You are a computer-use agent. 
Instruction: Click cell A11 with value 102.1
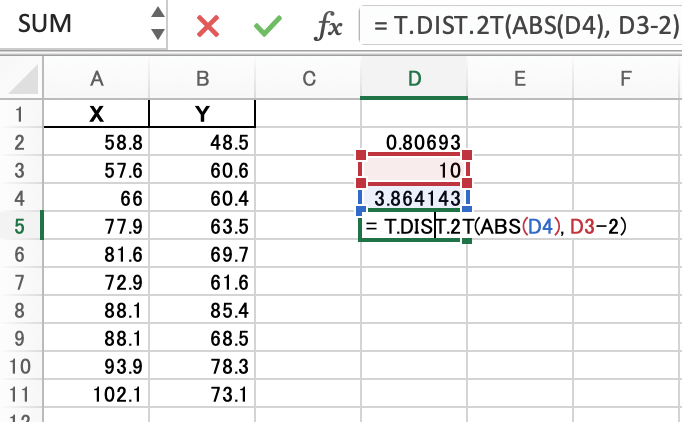tap(97, 395)
